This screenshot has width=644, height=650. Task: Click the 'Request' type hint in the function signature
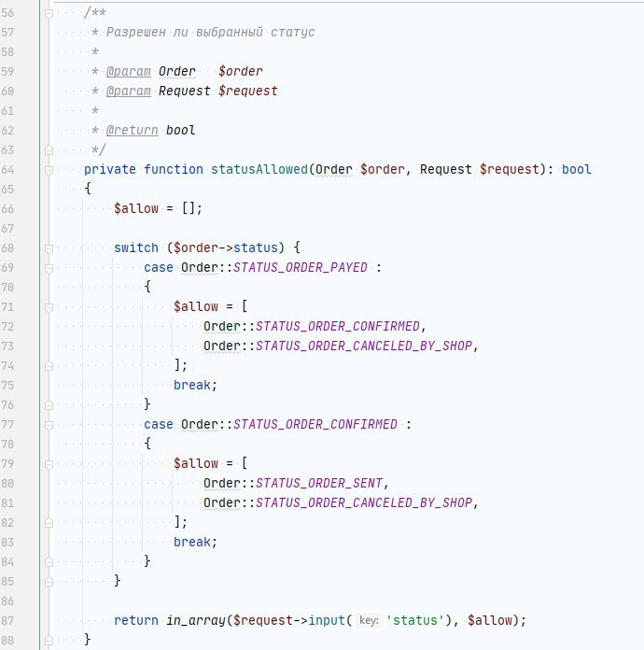445,170
